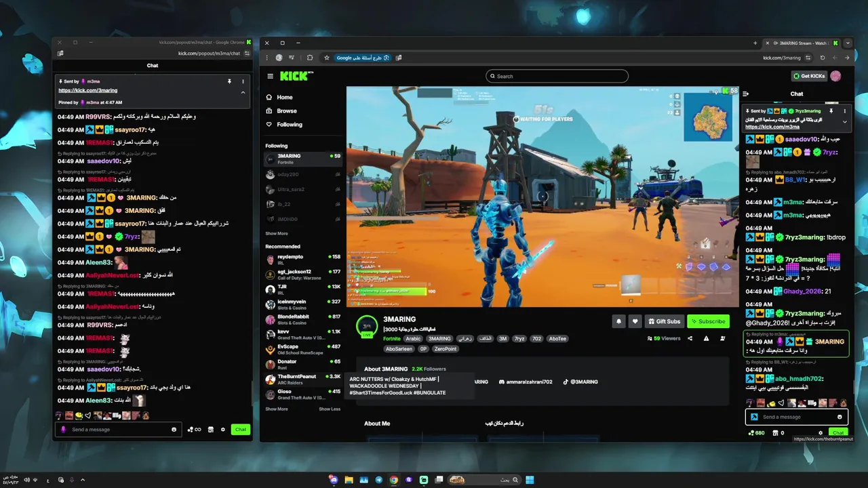Click the site settings icon in popout address bar
868x488 pixels.
pyautogui.click(x=247, y=54)
